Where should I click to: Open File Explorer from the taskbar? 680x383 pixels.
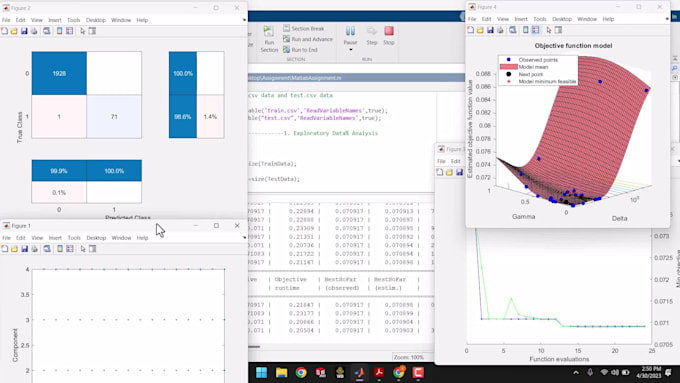pos(281,373)
